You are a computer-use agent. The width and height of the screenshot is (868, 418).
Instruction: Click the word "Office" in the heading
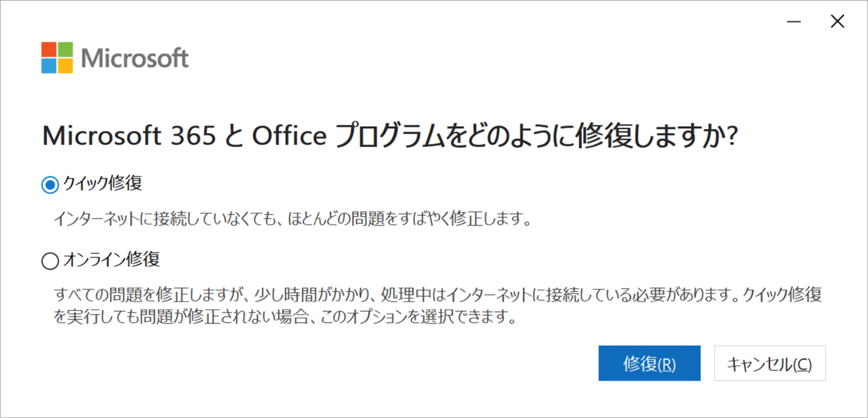(x=290, y=136)
